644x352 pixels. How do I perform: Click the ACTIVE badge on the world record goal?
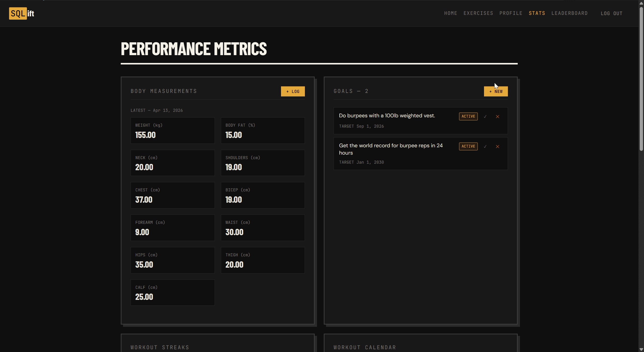[x=468, y=146]
